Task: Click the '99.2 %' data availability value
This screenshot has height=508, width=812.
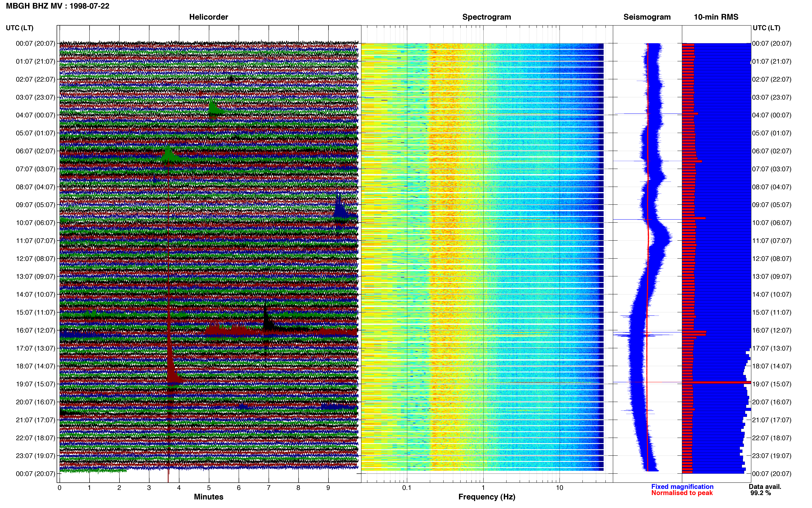Action: 761,493
